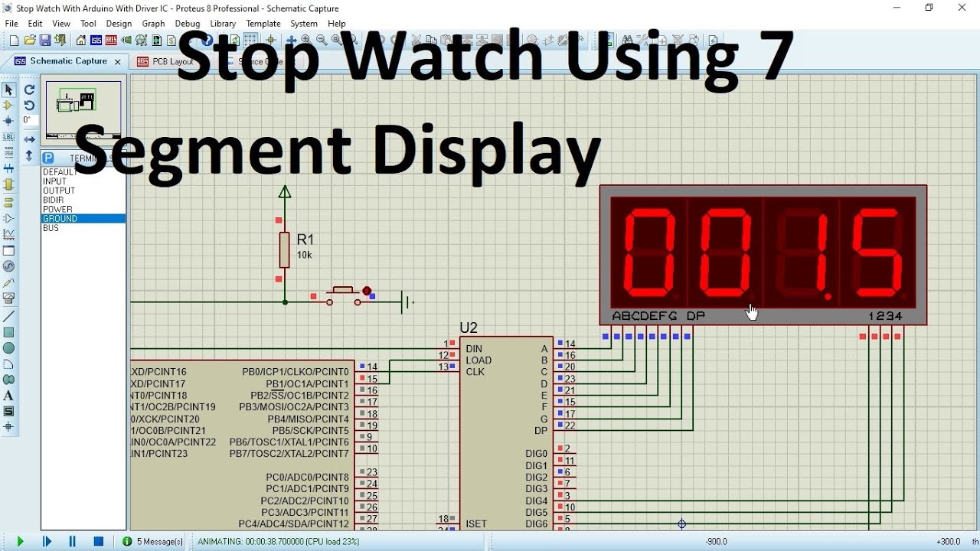Select GROUND in the terminals list
The width and height of the screenshot is (980, 551).
[83, 218]
